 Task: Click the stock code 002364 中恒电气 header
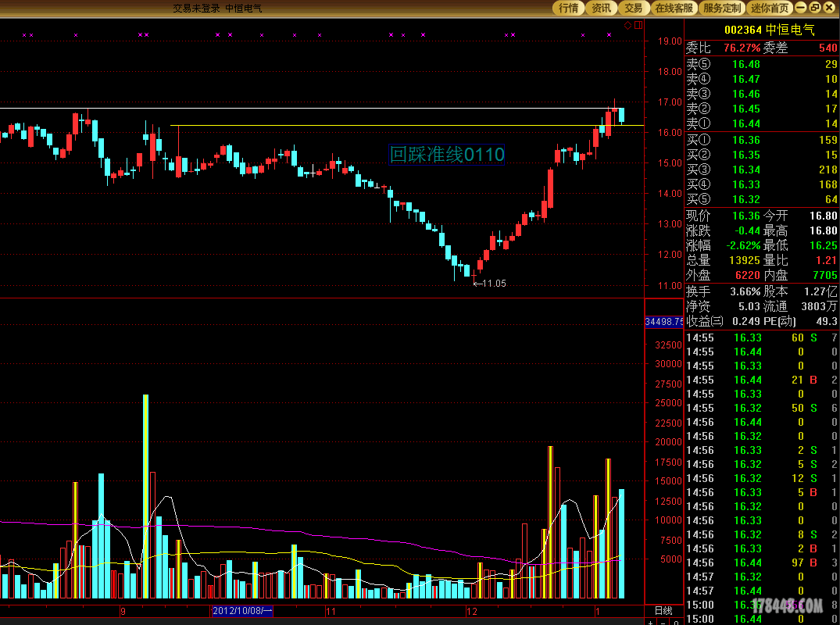pos(769,30)
